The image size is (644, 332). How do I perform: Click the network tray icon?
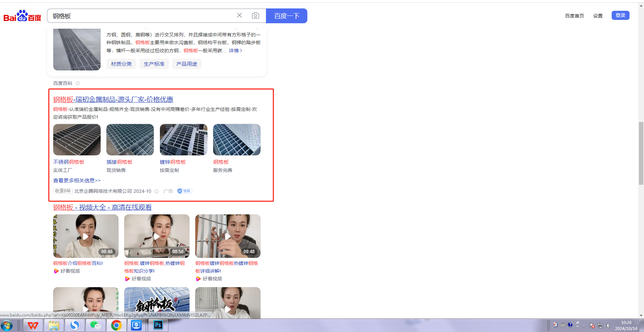[x=600, y=326]
